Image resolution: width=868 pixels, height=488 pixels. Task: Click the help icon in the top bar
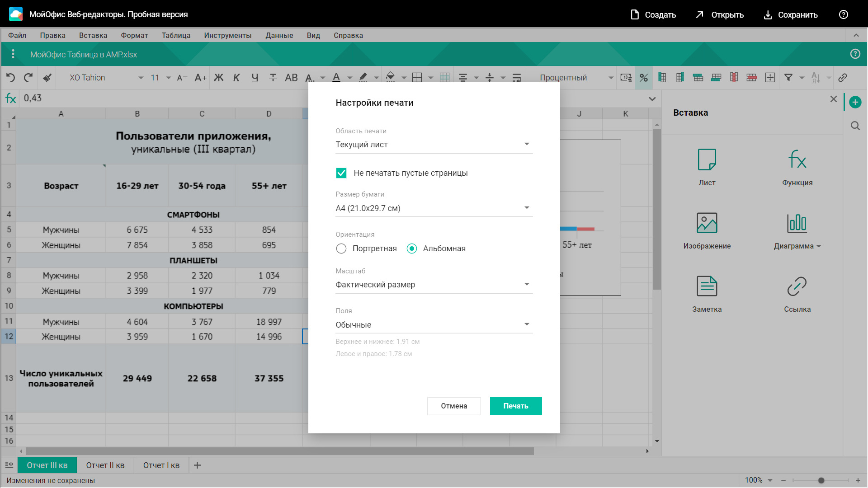click(844, 14)
